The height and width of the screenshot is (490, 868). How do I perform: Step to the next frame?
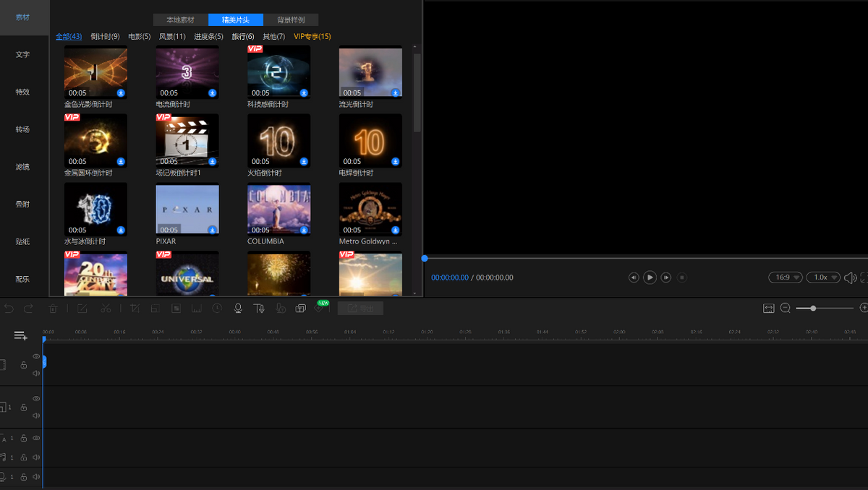coord(666,278)
